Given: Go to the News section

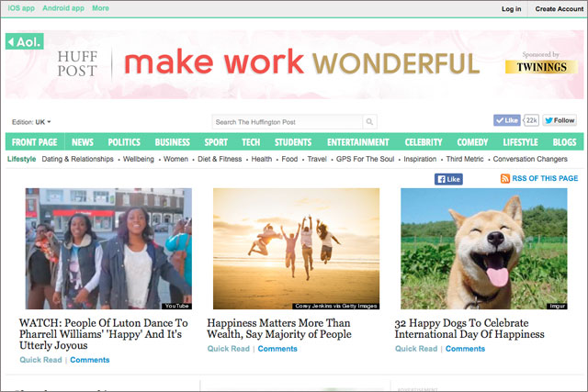Looking at the screenshot, I should pyautogui.click(x=83, y=142).
